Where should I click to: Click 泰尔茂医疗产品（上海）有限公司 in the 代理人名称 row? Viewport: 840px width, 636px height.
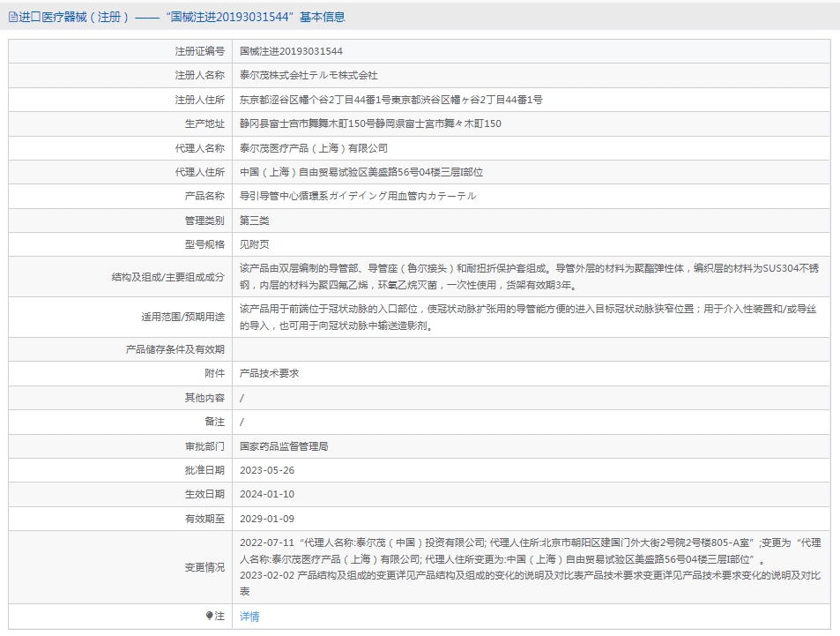(x=314, y=148)
